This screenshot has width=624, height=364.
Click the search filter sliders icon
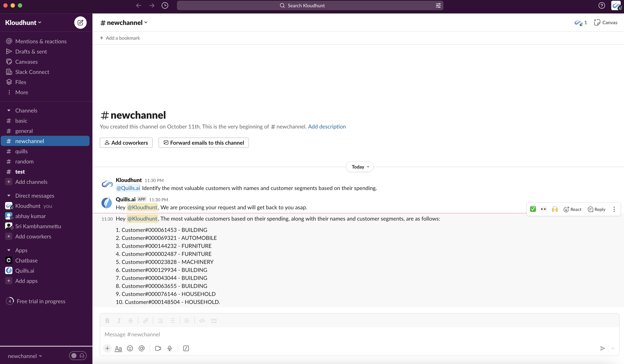click(438, 5)
